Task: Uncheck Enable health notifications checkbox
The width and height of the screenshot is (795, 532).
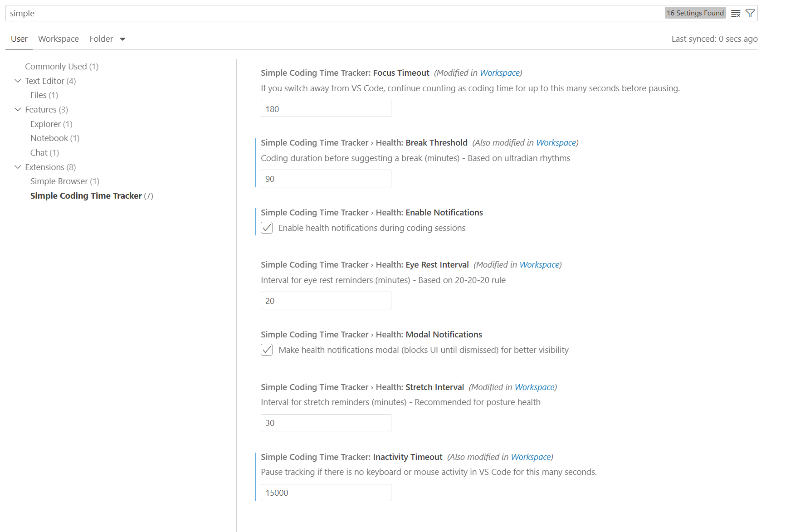Action: (x=267, y=228)
